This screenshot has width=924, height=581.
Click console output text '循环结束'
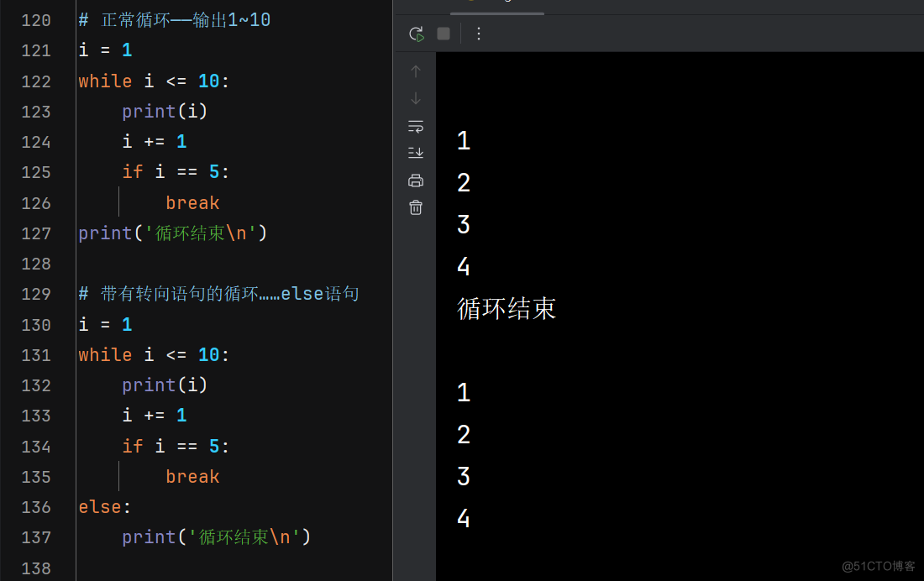[x=507, y=309]
